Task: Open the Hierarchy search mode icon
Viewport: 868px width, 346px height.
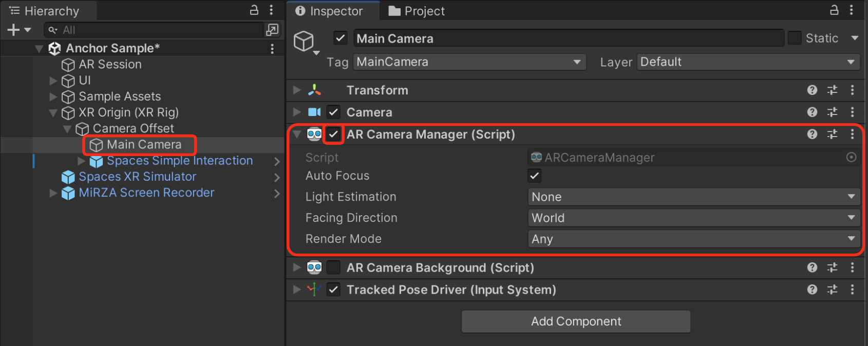Action: pos(52,30)
